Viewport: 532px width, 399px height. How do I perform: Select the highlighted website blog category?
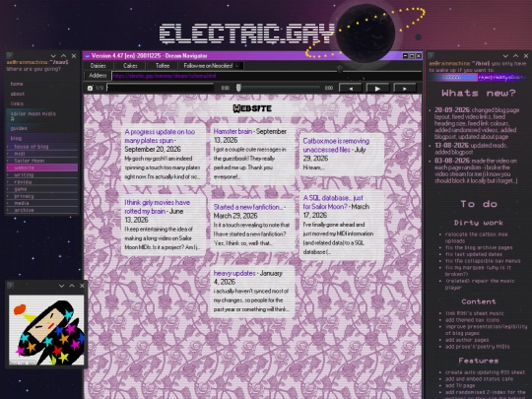[x=42, y=167]
